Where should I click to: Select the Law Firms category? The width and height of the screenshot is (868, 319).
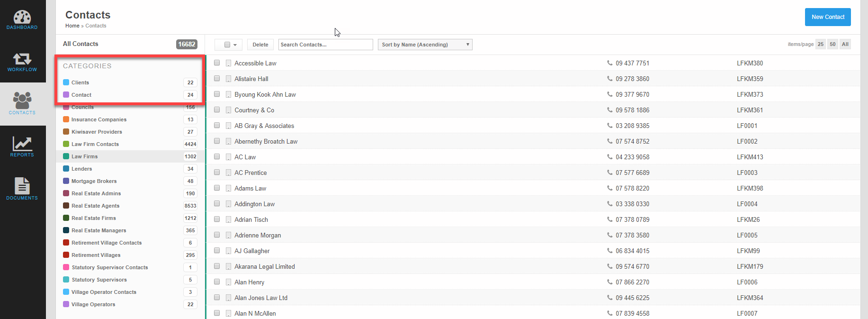(x=84, y=156)
